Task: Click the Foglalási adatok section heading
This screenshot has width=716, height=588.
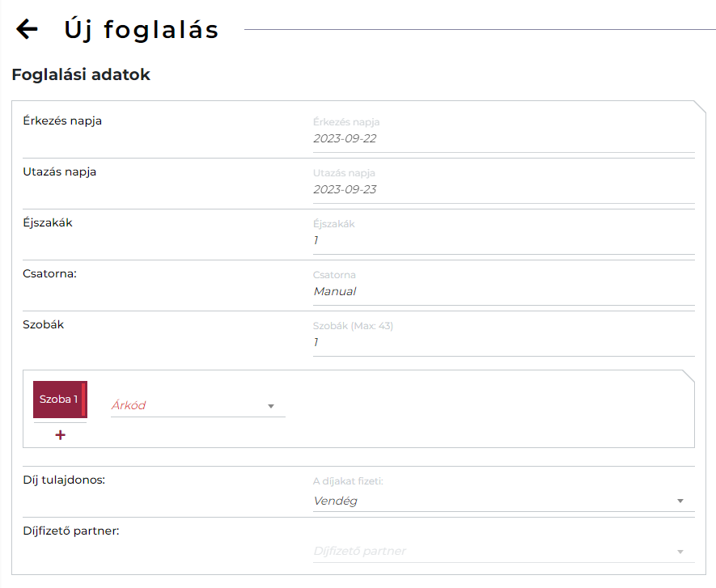Action: (81, 75)
